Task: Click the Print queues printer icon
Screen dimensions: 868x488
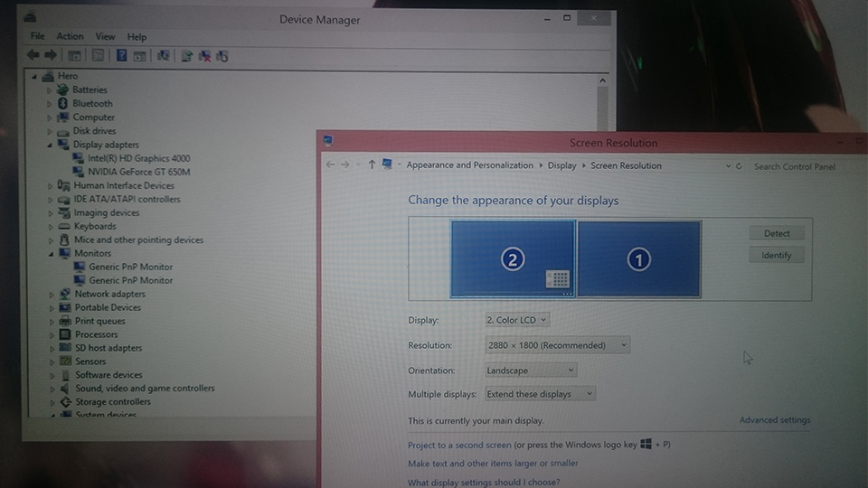Action: (x=65, y=321)
